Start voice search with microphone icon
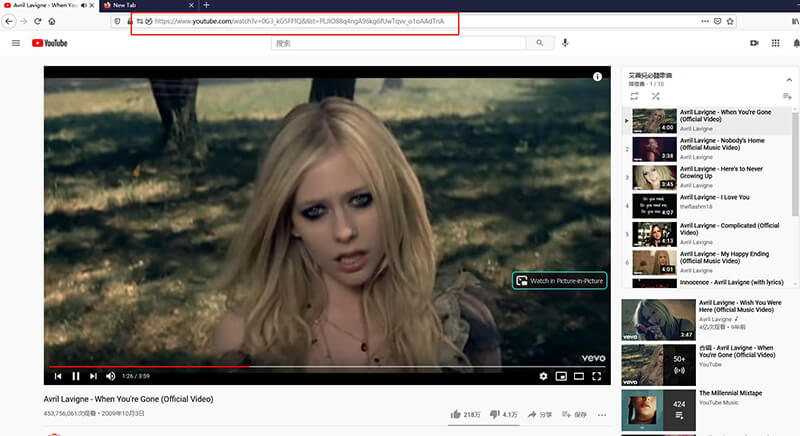The image size is (800, 436). pos(565,43)
